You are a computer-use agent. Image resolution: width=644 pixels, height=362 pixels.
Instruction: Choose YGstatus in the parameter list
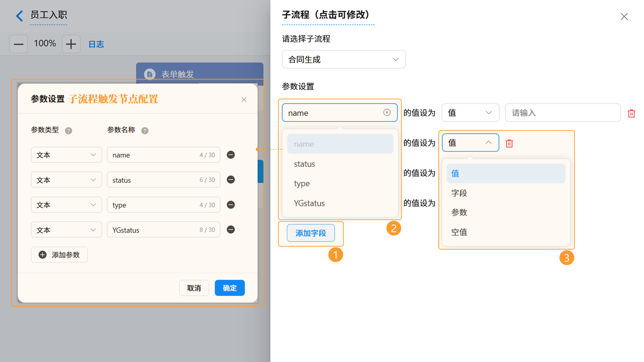coord(340,203)
